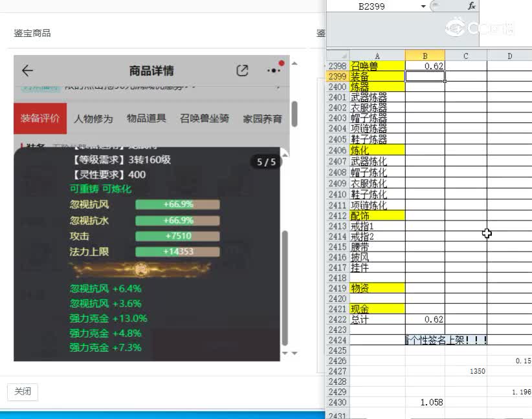Select the 项链炼器 cell
Image resolution: width=532 pixels, height=419 pixels.
coord(377,129)
